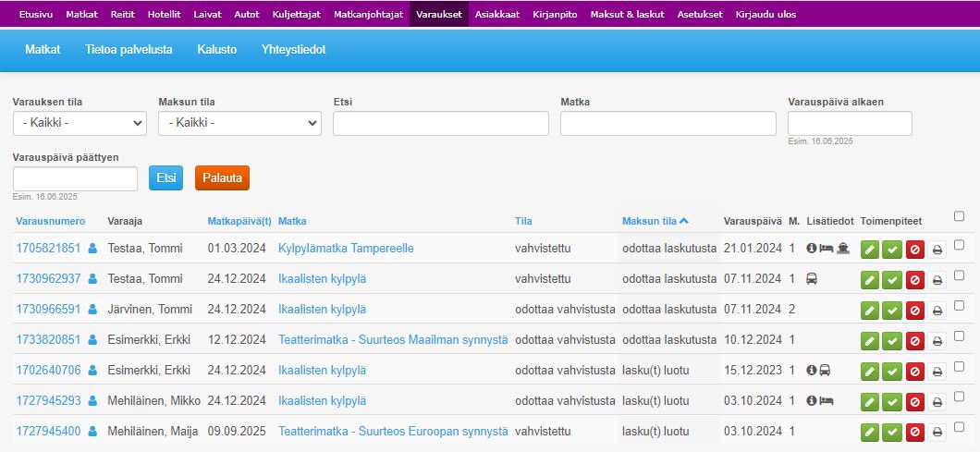Expand the Maksun tila filter dropdown

click(x=239, y=123)
